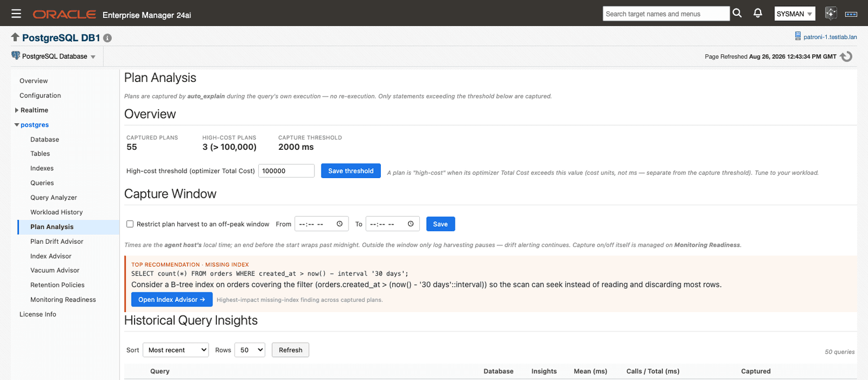This screenshot has width=868, height=380.
Task: Click the recommended SELECT count(*) query text
Action: [x=270, y=273]
